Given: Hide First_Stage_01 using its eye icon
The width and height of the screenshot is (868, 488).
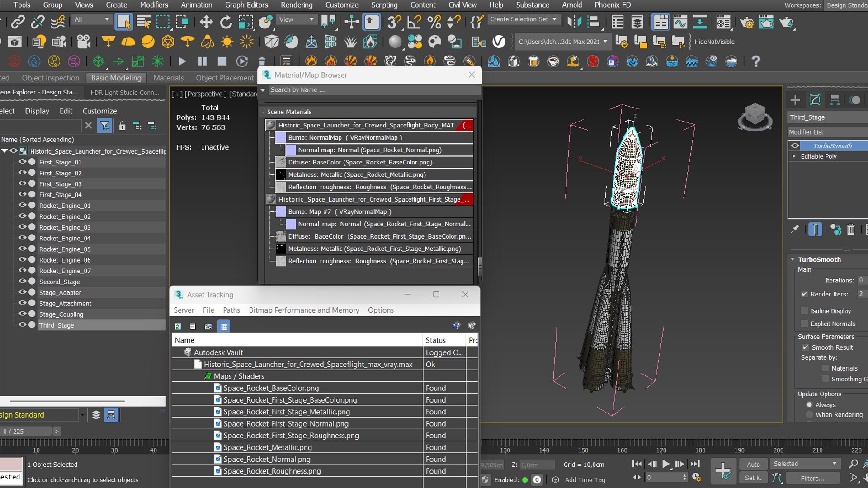Looking at the screenshot, I should tap(22, 162).
